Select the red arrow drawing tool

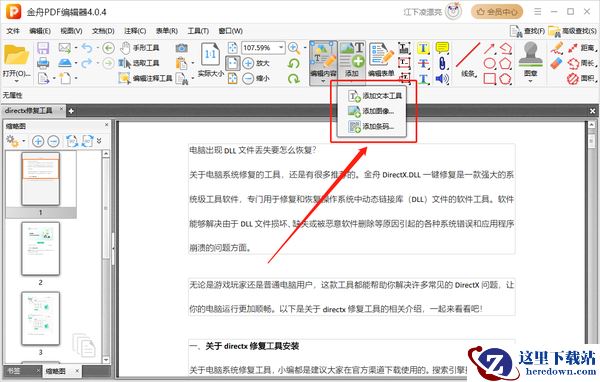(489, 48)
